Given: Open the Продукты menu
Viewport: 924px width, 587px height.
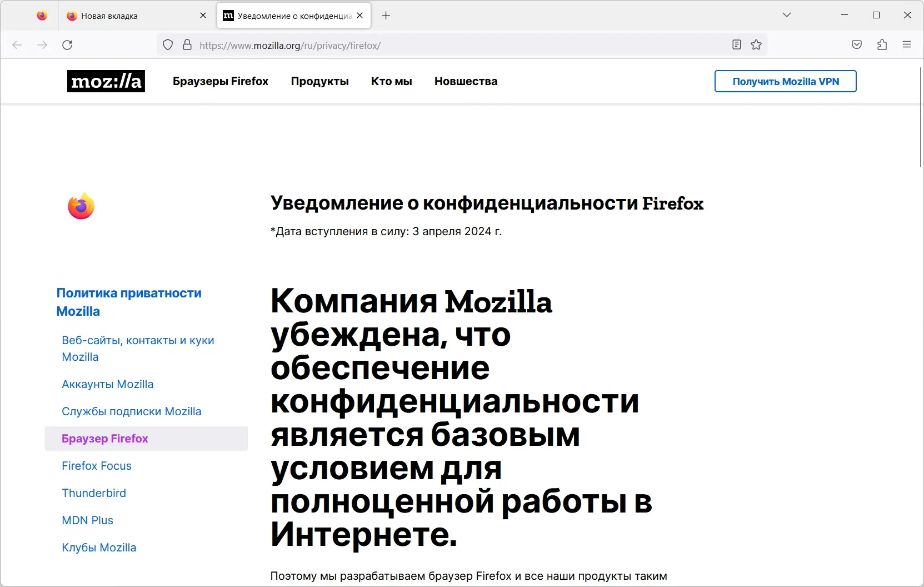Looking at the screenshot, I should pos(320,81).
